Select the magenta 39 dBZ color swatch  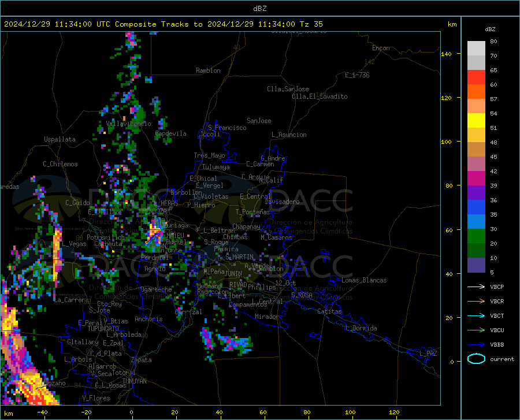[476, 179]
